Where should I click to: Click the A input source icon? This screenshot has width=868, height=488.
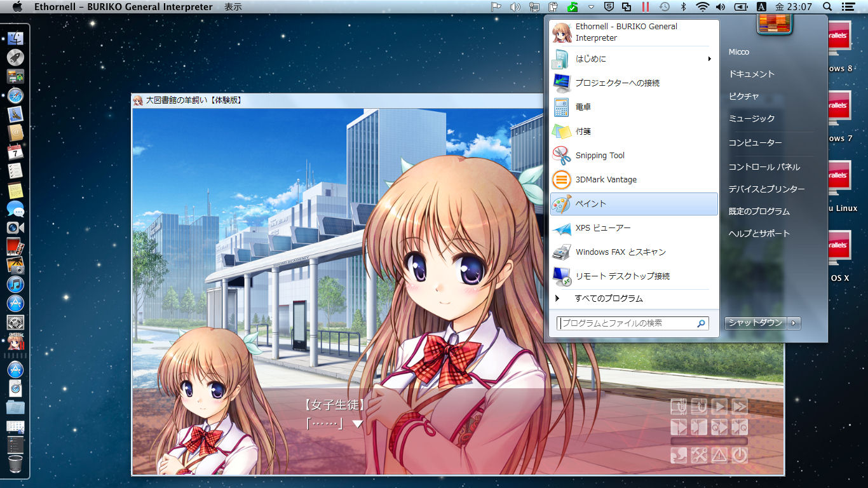pos(761,7)
